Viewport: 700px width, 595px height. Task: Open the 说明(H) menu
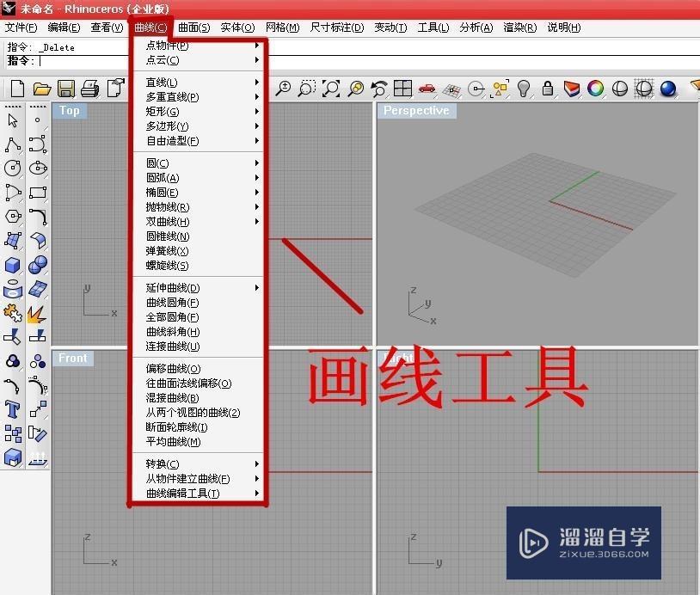pyautogui.click(x=564, y=28)
